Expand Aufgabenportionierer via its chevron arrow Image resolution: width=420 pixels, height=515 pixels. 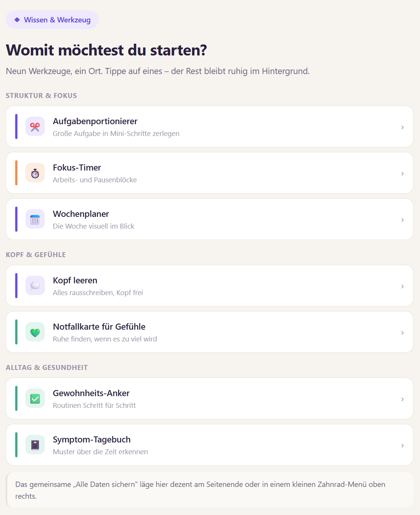(x=402, y=127)
